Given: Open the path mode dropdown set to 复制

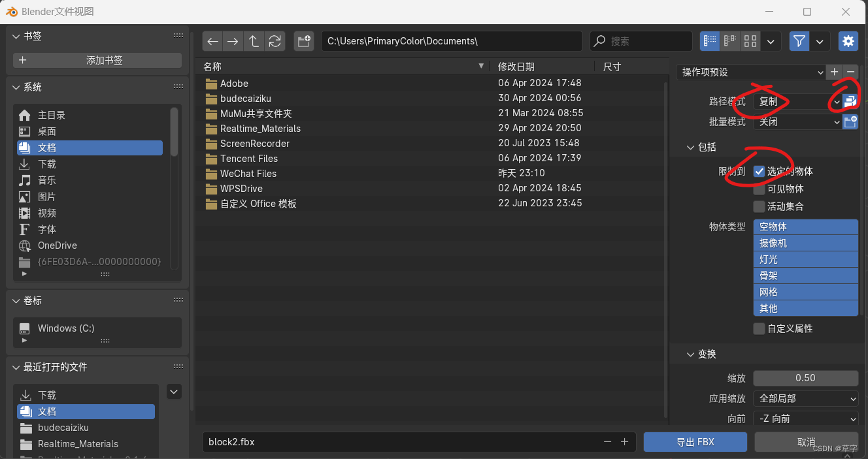Looking at the screenshot, I should point(797,101).
